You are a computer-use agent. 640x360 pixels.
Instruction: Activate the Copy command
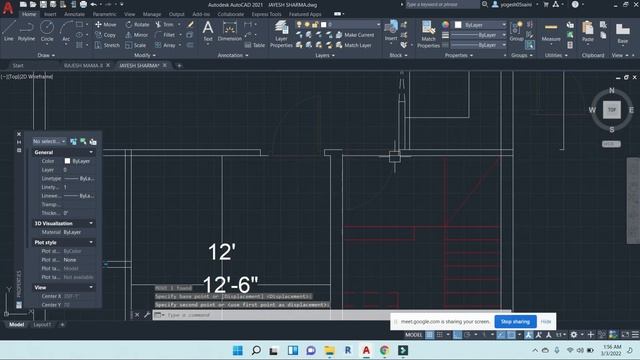point(106,35)
